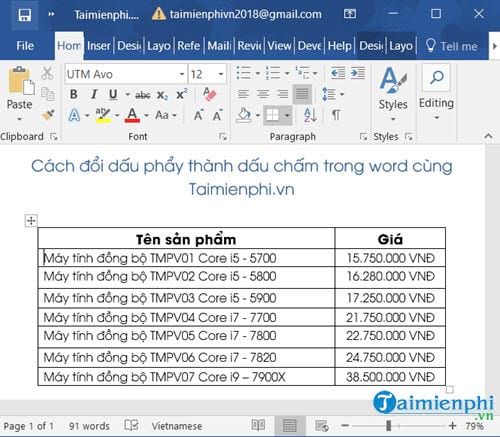
Task: Toggle Justify alignment
Action: point(302,94)
